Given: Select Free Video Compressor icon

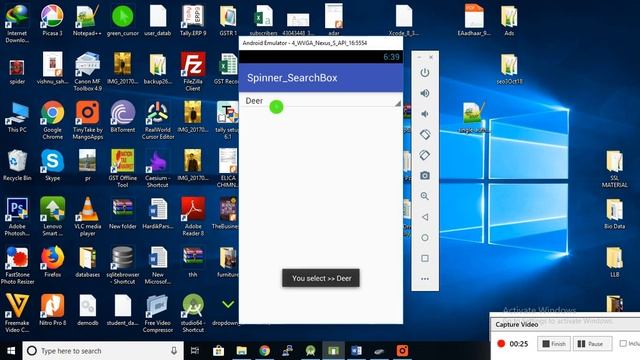Looking at the screenshot, I should 158,313.
